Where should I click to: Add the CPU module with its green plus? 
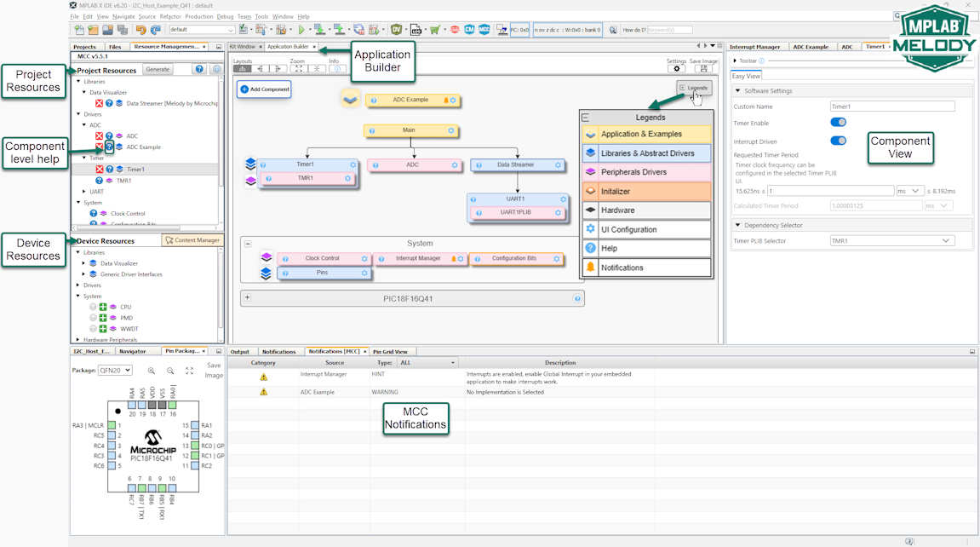[x=102, y=307]
